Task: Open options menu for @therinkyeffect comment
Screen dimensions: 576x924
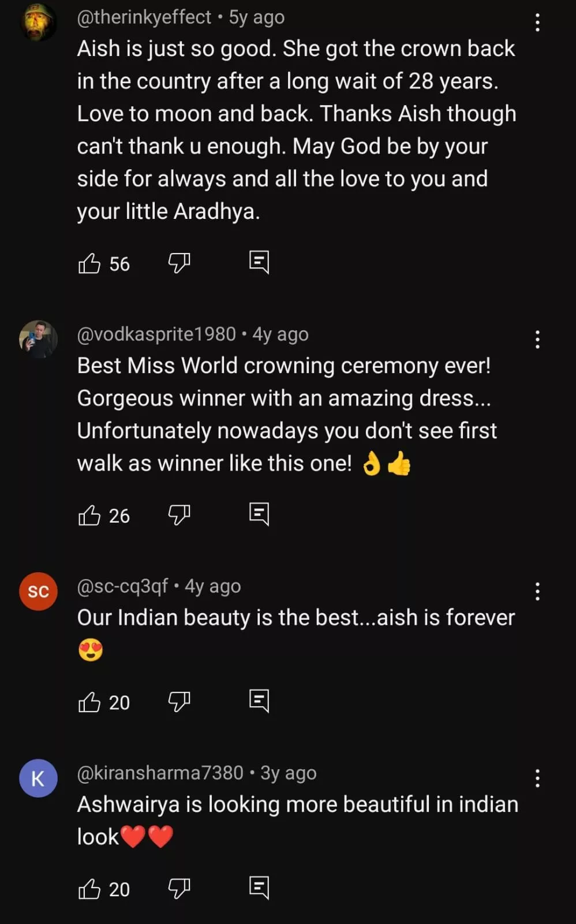Action: click(537, 23)
